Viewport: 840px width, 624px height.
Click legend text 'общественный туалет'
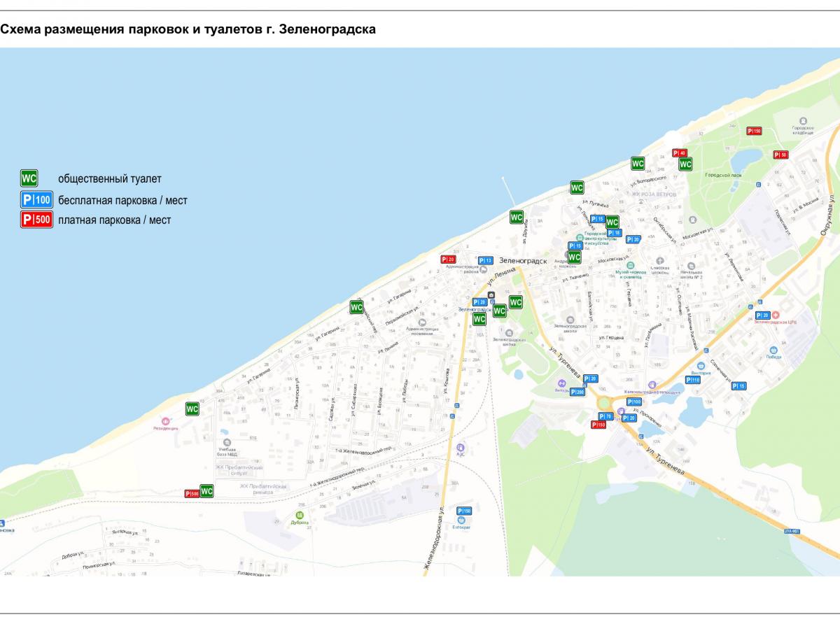110,179
